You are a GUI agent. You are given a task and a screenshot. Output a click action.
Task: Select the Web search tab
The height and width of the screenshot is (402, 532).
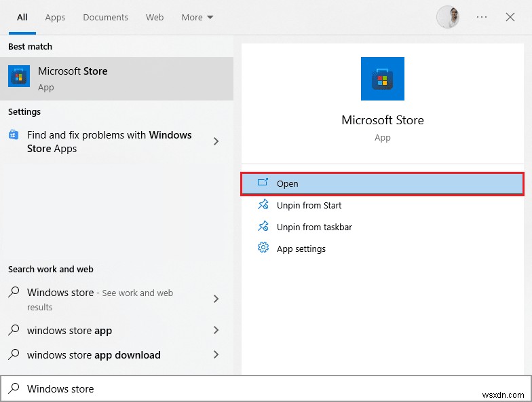click(x=155, y=18)
